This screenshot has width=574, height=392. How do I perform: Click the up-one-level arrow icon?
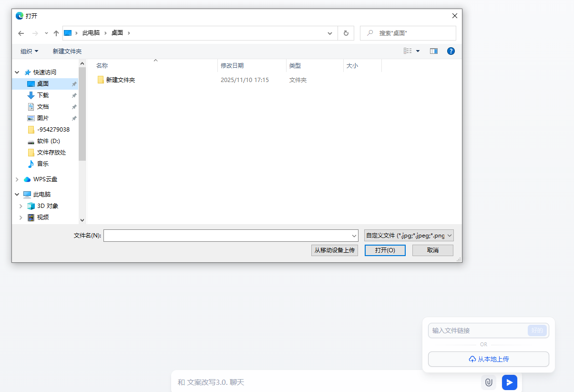coord(56,33)
